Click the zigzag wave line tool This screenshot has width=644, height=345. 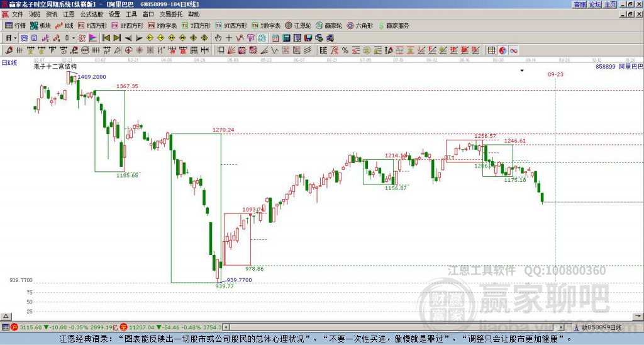click(x=275, y=50)
